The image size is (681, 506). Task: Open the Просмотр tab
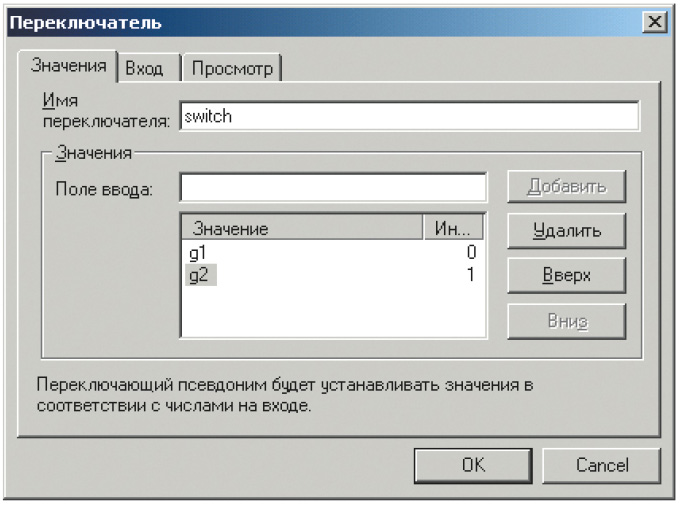[x=232, y=68]
